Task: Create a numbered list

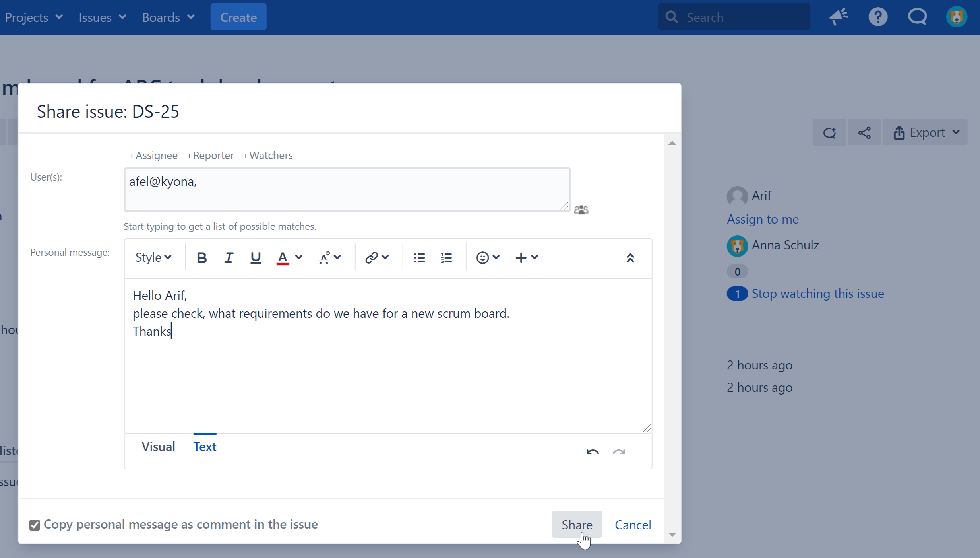Action: 446,258
